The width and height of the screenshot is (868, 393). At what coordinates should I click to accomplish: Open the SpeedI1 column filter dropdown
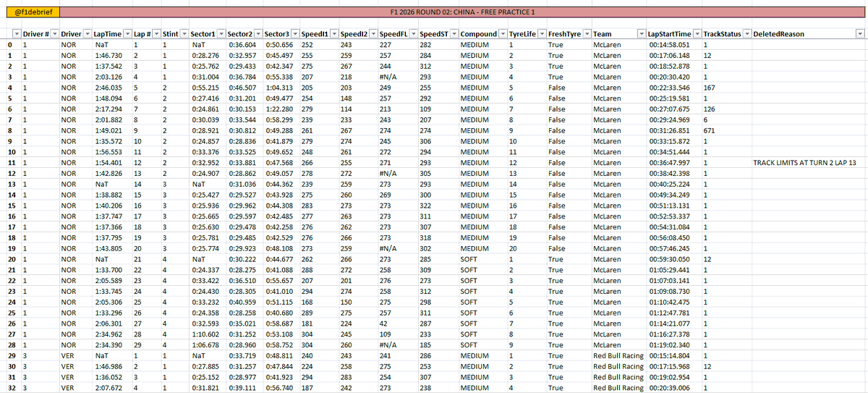click(333, 34)
